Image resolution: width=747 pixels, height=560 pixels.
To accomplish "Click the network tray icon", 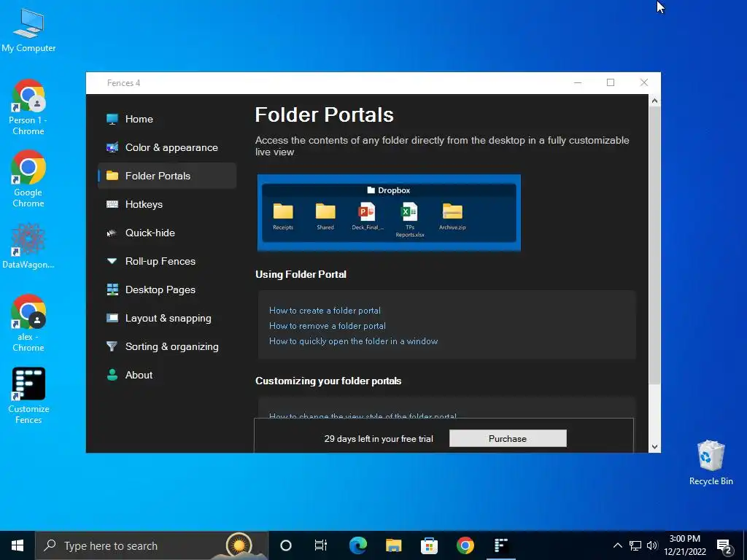I will [635, 545].
